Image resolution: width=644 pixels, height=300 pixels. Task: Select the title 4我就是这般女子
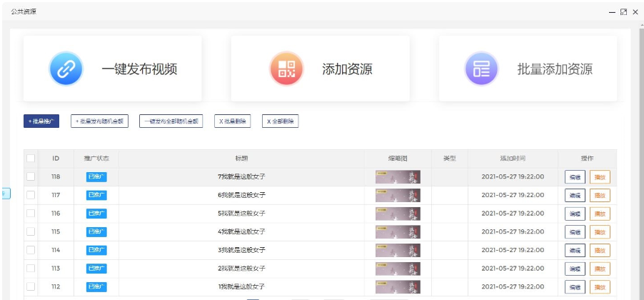(241, 231)
